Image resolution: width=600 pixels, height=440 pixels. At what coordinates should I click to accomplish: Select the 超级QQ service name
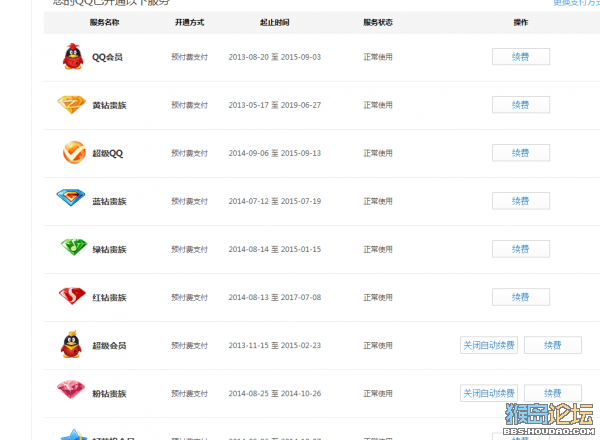[x=108, y=153]
